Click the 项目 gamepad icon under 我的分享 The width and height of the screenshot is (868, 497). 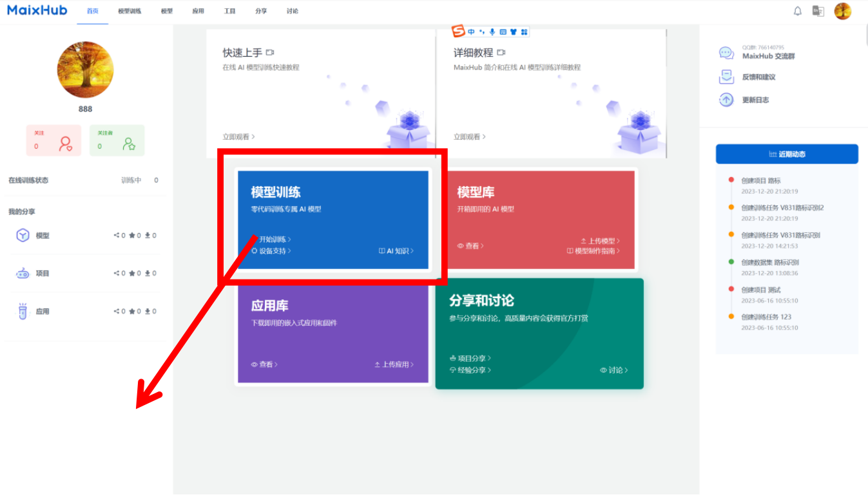(x=23, y=274)
